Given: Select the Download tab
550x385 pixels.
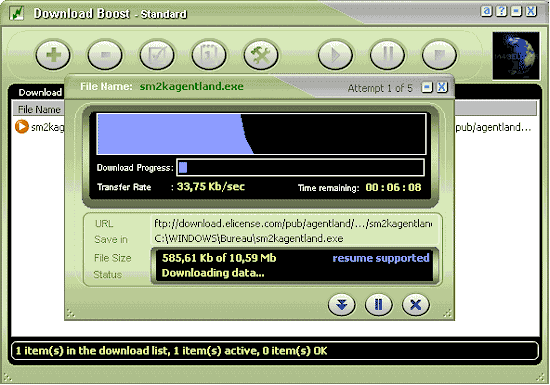Looking at the screenshot, I should pyautogui.click(x=40, y=92).
